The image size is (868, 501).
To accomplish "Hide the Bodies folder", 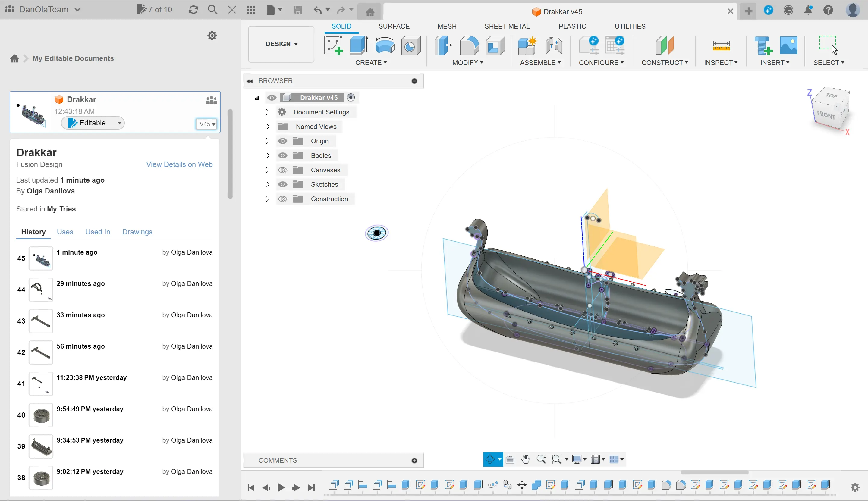I will (x=283, y=155).
